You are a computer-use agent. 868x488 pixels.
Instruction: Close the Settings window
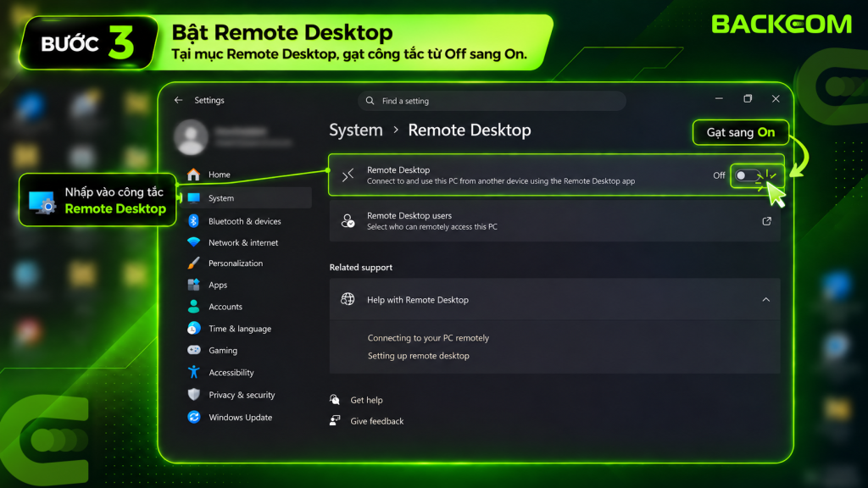point(776,99)
